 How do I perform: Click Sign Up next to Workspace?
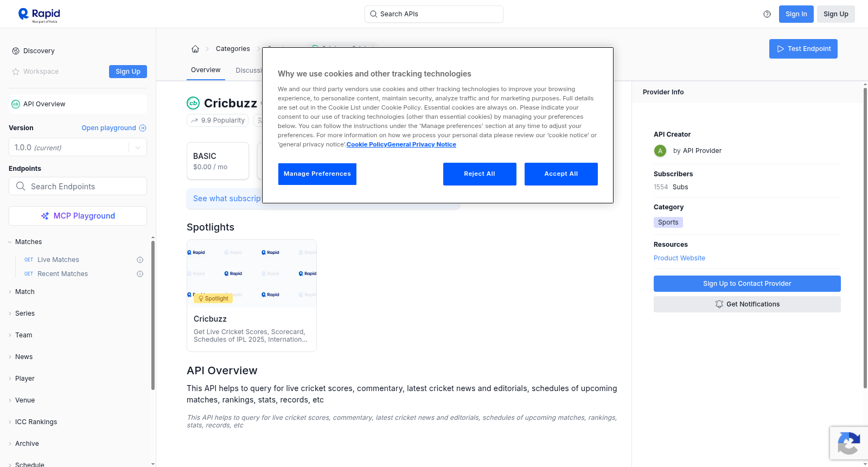pyautogui.click(x=128, y=72)
